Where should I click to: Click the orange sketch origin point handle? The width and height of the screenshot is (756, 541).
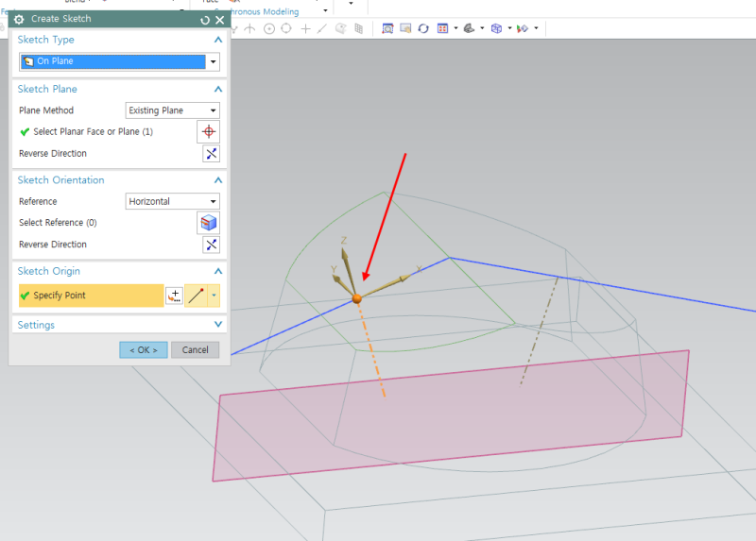(x=357, y=298)
